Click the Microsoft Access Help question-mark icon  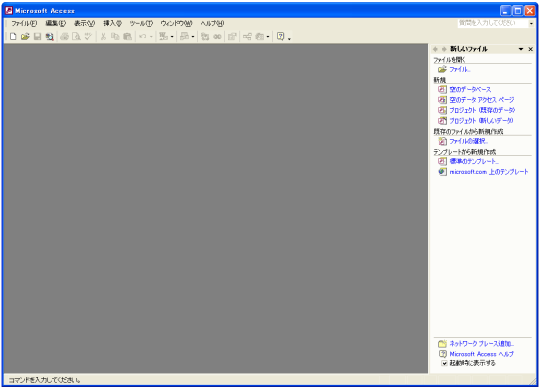point(281,36)
